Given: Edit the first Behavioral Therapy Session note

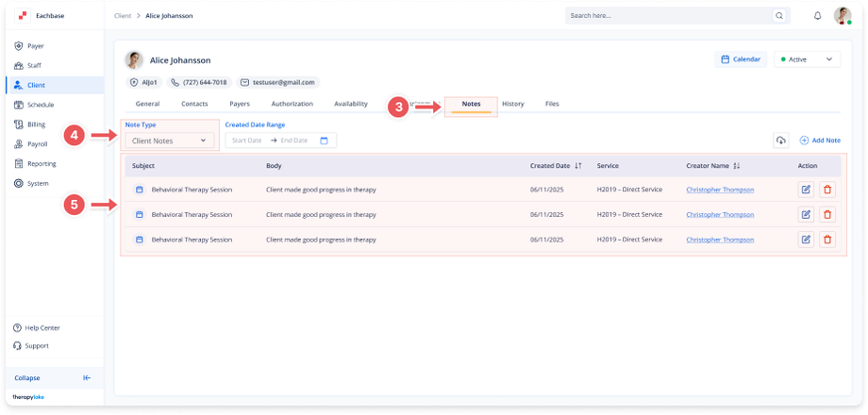Looking at the screenshot, I should tap(806, 189).
